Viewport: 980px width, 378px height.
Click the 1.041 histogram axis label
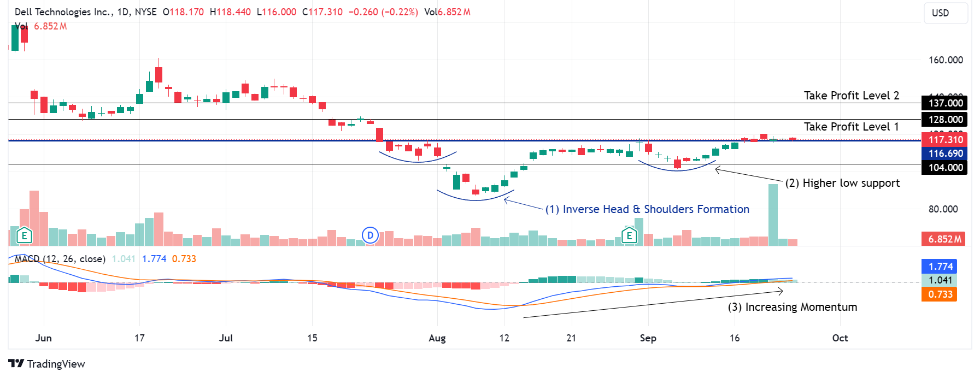(x=939, y=280)
